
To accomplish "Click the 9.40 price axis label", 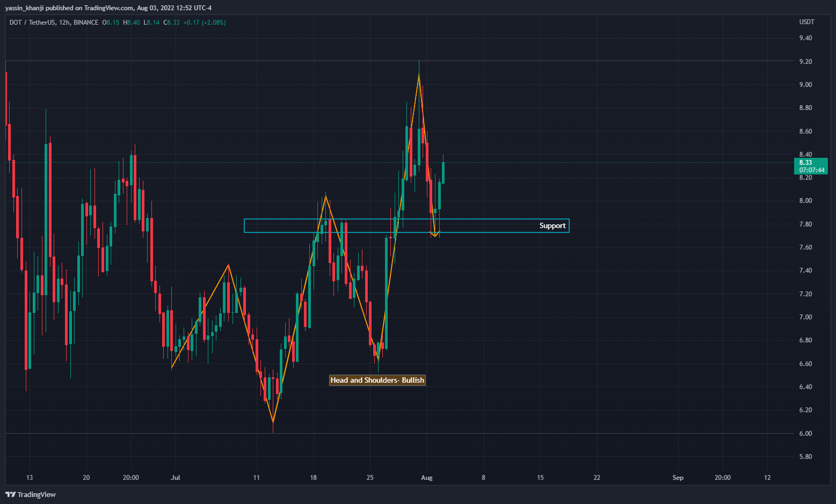I will (805, 38).
